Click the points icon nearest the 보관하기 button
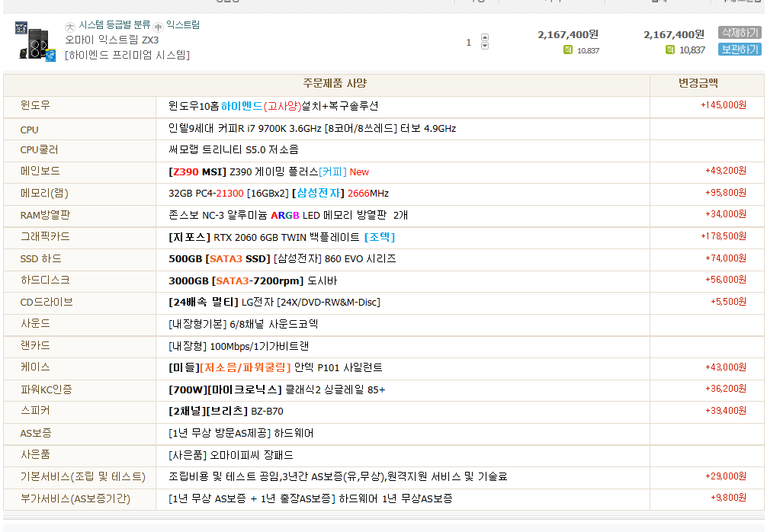The height and width of the screenshot is (532, 767). 670,50
